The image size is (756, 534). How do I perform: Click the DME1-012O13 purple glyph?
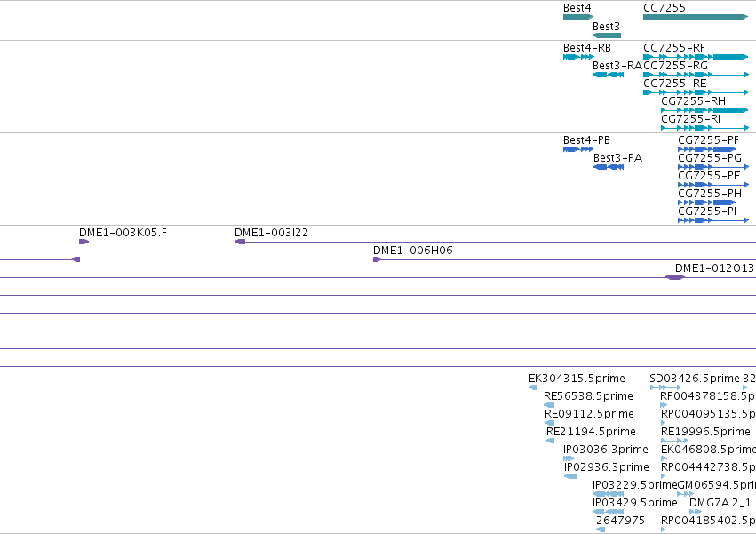click(x=675, y=277)
